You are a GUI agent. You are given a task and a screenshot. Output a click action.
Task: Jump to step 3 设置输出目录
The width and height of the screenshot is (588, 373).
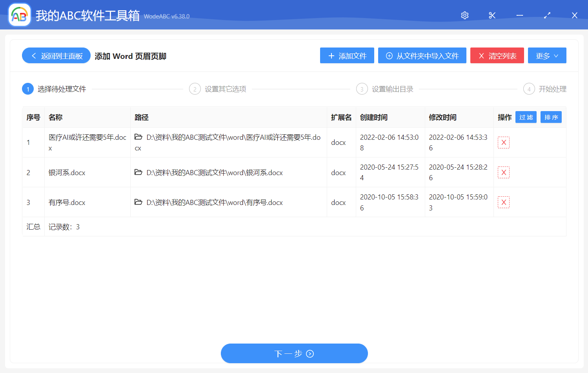(x=385, y=89)
